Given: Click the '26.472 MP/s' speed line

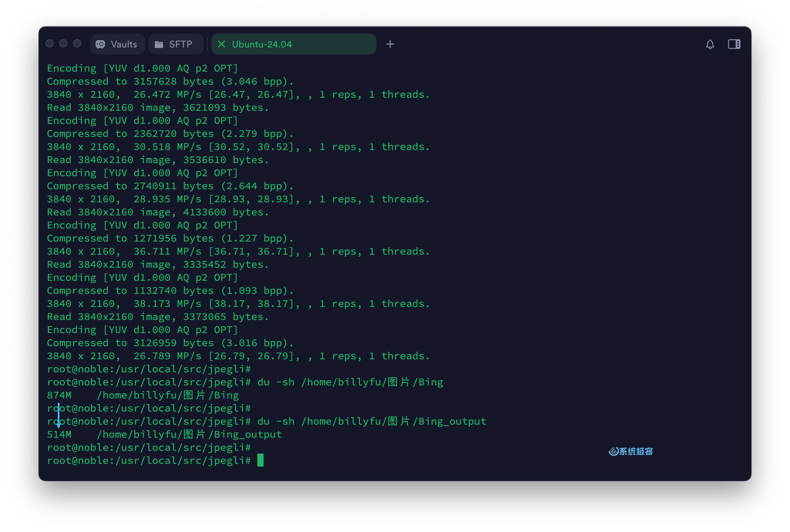Looking at the screenshot, I should pos(238,95).
